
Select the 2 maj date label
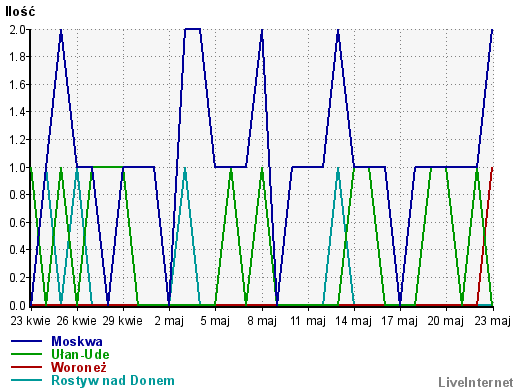[169, 321]
